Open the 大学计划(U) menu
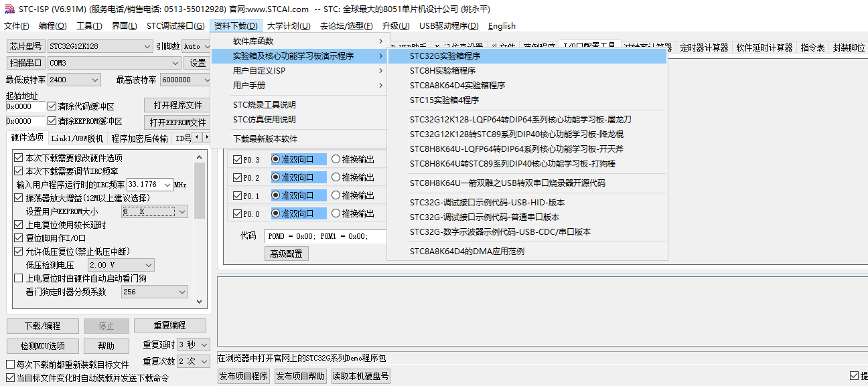The image size is (868, 386). [x=288, y=26]
